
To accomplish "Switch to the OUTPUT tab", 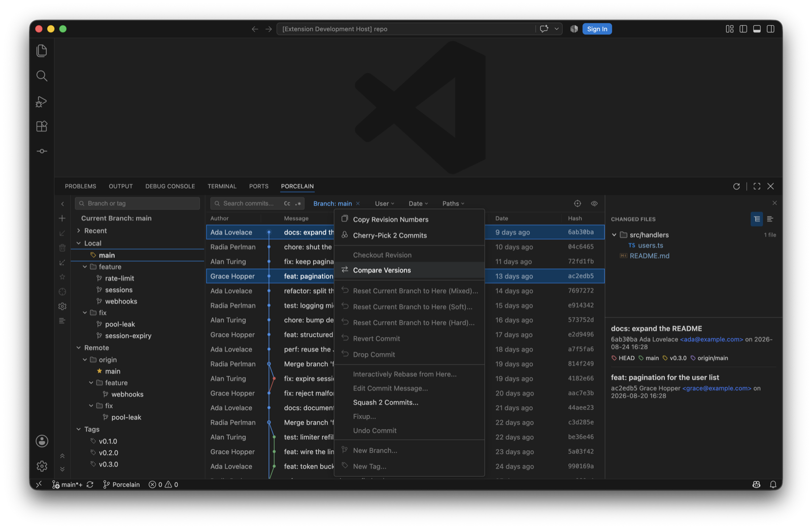I will [121, 186].
